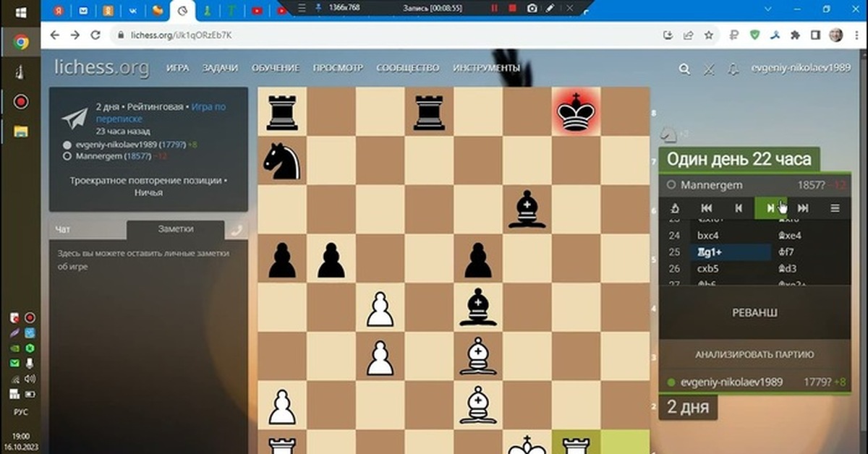
Task: Switch to the Чат tab
Action: point(87,228)
